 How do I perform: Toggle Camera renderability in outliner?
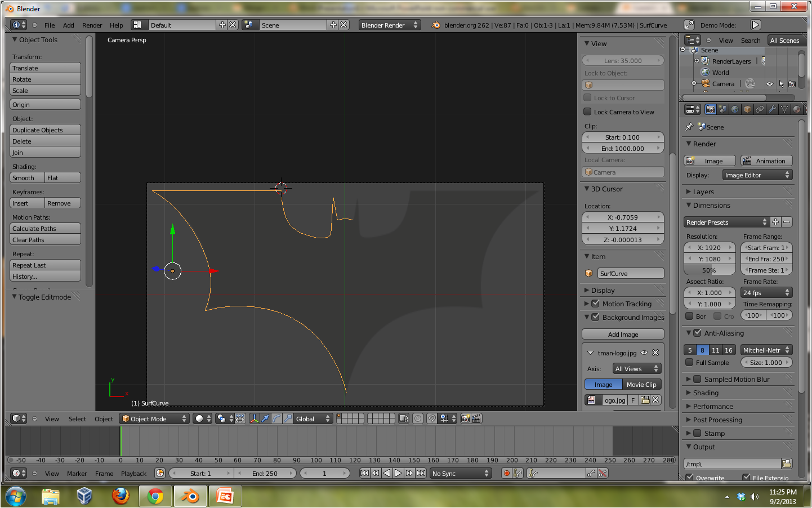pos(792,84)
